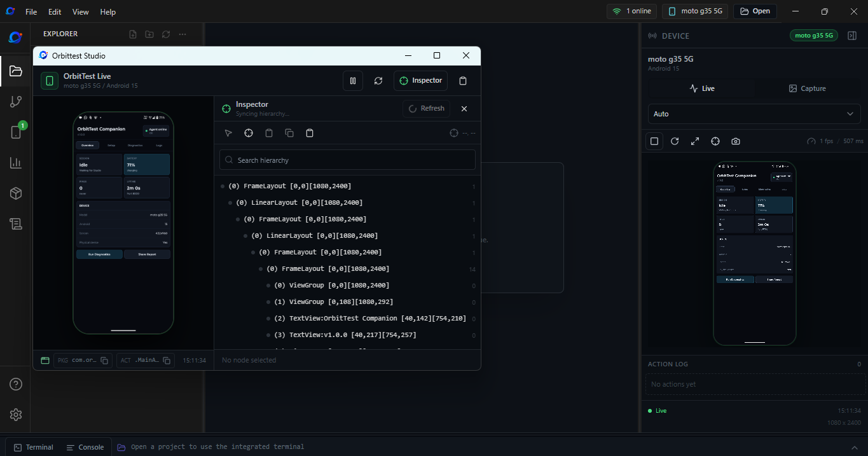Open the File menu
Viewport: 868px width, 456px height.
coord(31,12)
